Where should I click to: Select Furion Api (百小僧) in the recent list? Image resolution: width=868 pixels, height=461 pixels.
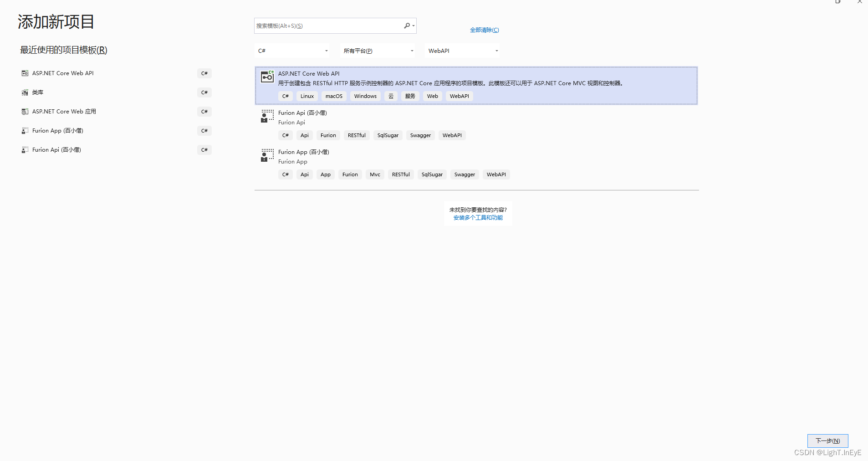coord(116,150)
